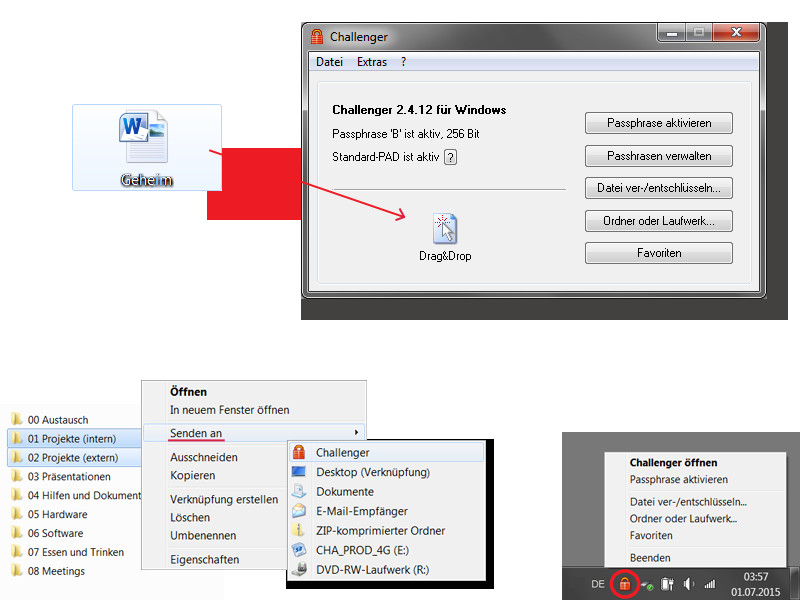Viewport: 800px width, 600px height.
Task: Click the Standard-PAD help question mark
Action: pyautogui.click(x=451, y=157)
